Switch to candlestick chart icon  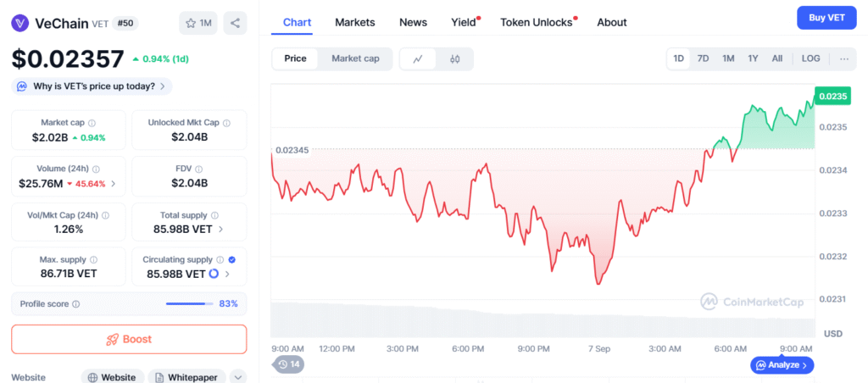pyautogui.click(x=455, y=58)
